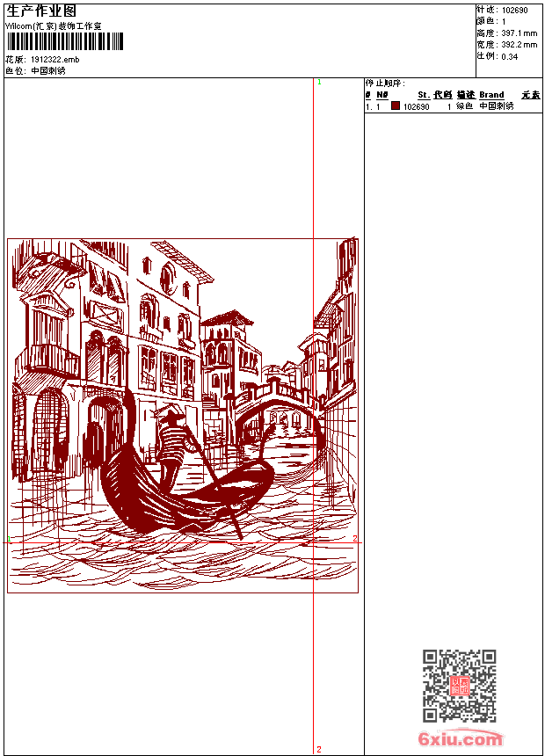Click the St. column header
The width and height of the screenshot is (545, 756).
pyautogui.click(x=423, y=95)
